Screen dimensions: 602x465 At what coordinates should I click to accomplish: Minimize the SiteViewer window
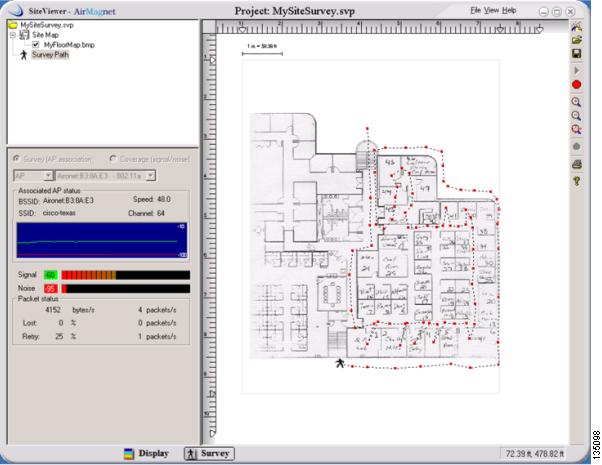[544, 12]
